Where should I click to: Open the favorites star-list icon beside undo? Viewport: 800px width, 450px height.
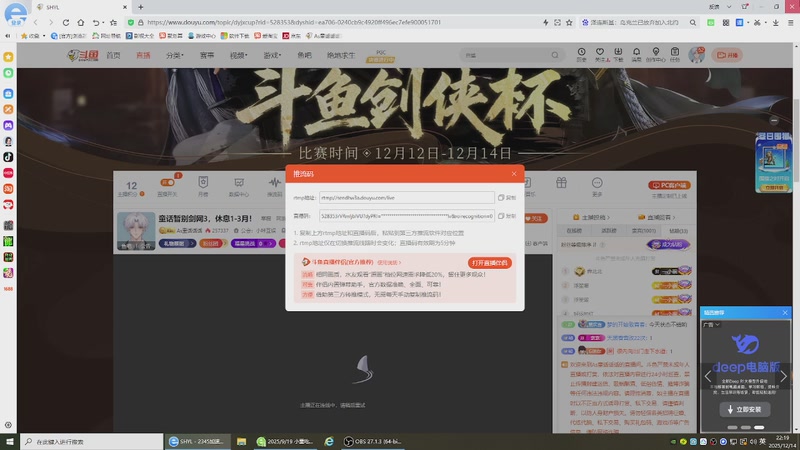113,22
